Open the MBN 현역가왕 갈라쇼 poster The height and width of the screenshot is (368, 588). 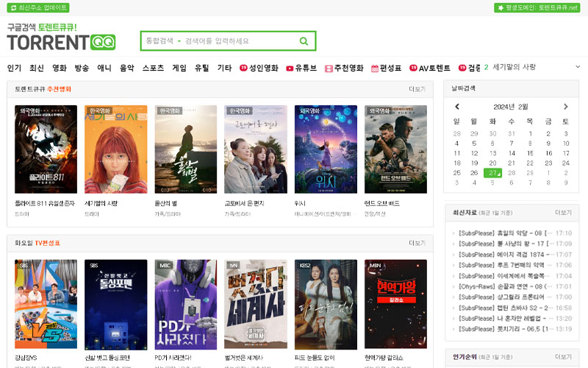[395, 304]
